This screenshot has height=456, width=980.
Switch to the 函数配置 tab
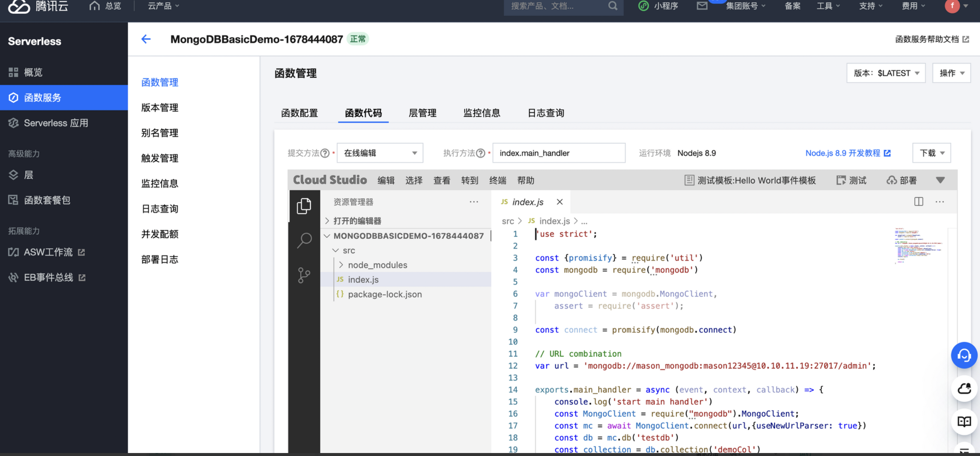point(299,113)
